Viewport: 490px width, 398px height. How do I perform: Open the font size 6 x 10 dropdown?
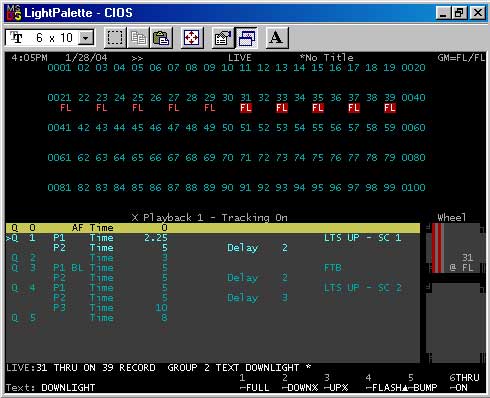pos(86,38)
